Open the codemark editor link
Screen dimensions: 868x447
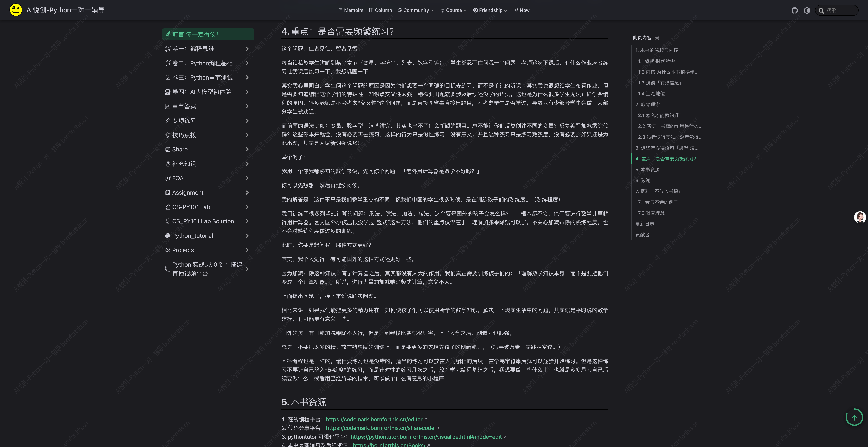(x=374, y=419)
